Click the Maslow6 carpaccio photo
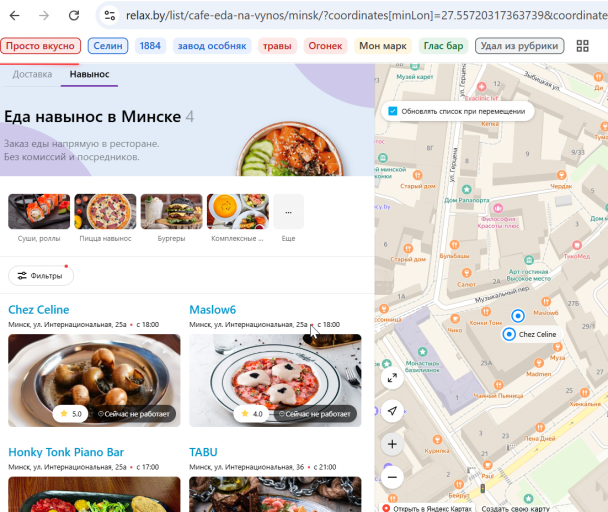 275,380
